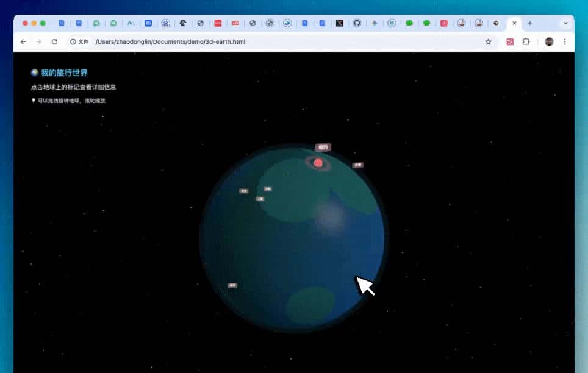The width and height of the screenshot is (588, 373).
Task: Expand the tab search chevron dropdown
Action: coord(565,23)
